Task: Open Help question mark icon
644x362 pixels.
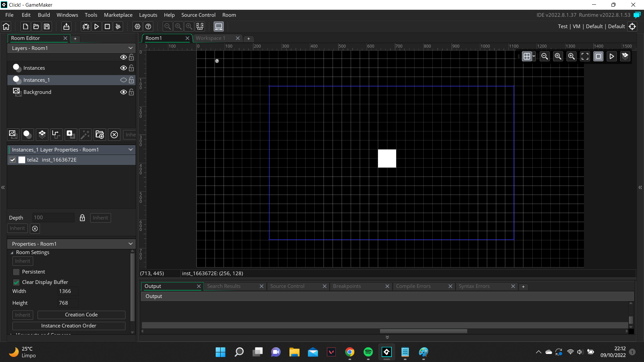Action: point(148,26)
